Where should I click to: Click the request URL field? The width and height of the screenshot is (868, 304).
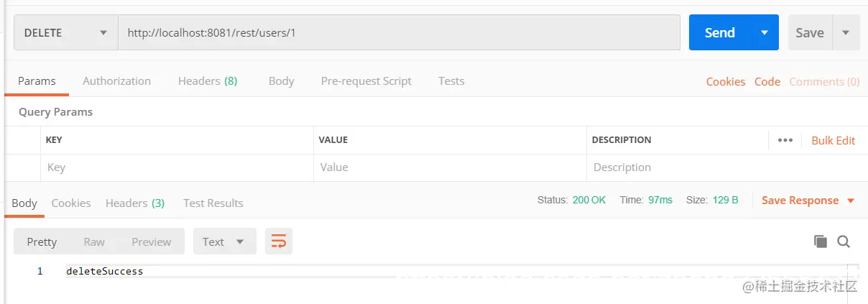[399, 33]
